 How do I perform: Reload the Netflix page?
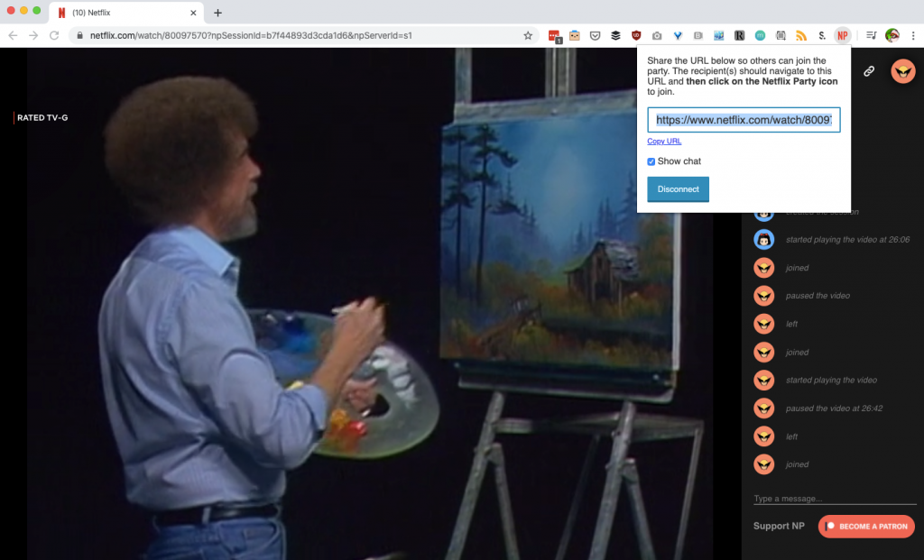54,36
